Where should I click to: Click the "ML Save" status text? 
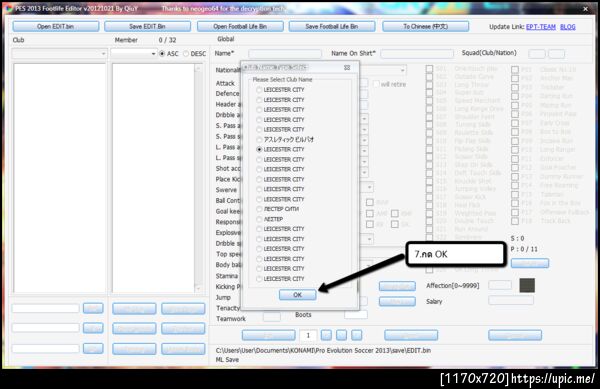[227, 360]
